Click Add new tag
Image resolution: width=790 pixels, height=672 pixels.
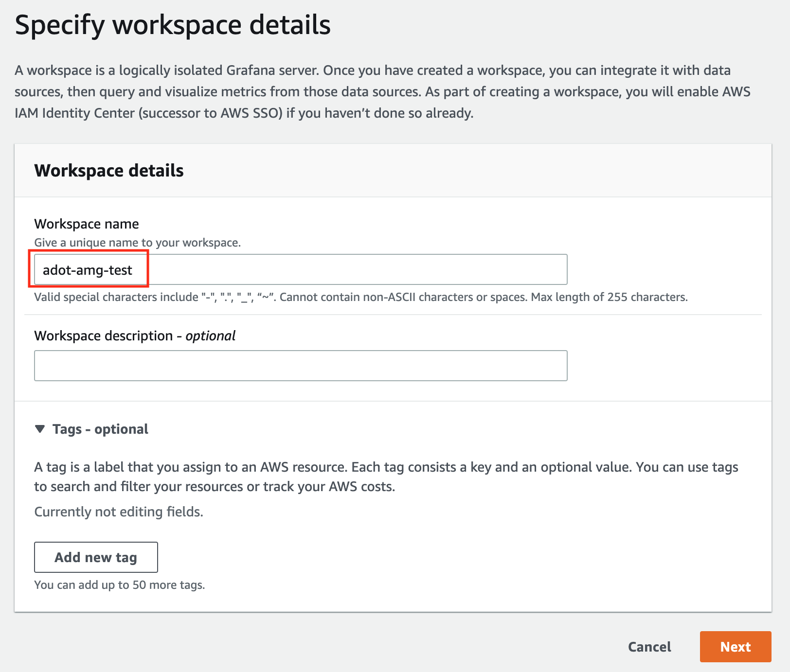tap(96, 557)
